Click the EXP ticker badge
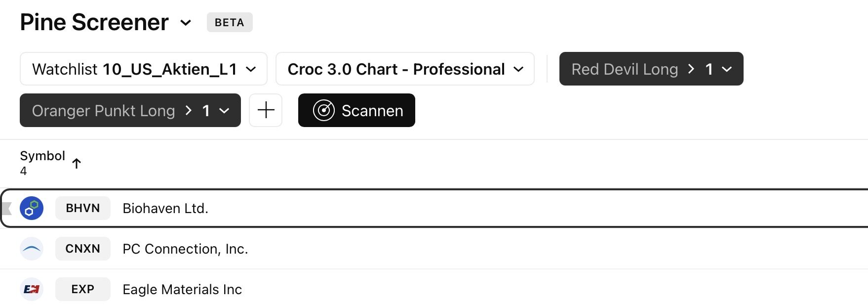The image size is (868, 308). click(83, 289)
